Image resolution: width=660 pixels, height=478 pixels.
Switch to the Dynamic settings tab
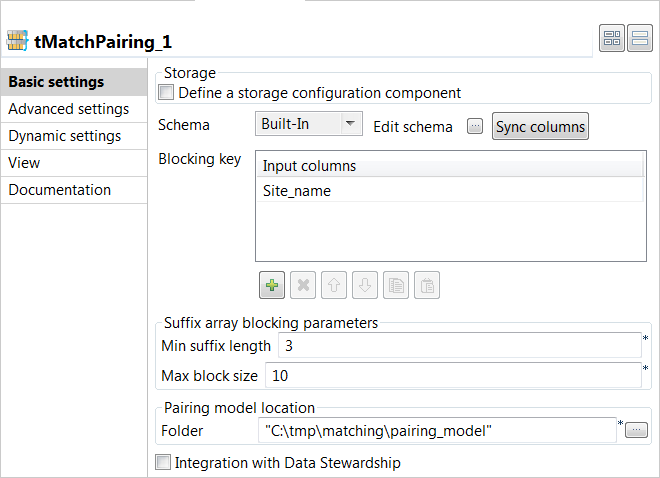(x=65, y=136)
